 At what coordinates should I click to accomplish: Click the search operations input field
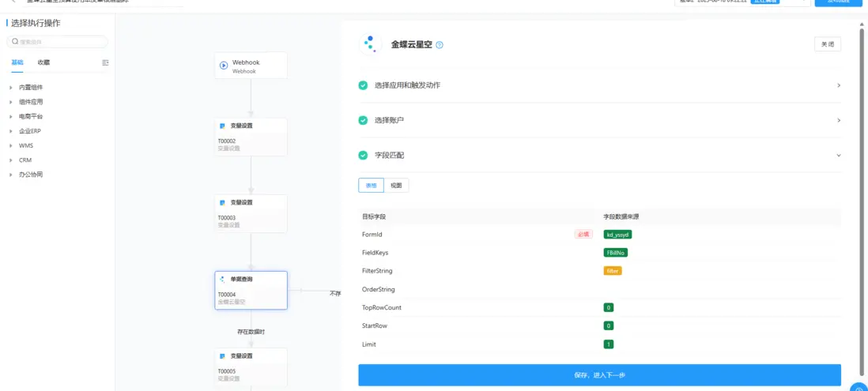tap(57, 42)
